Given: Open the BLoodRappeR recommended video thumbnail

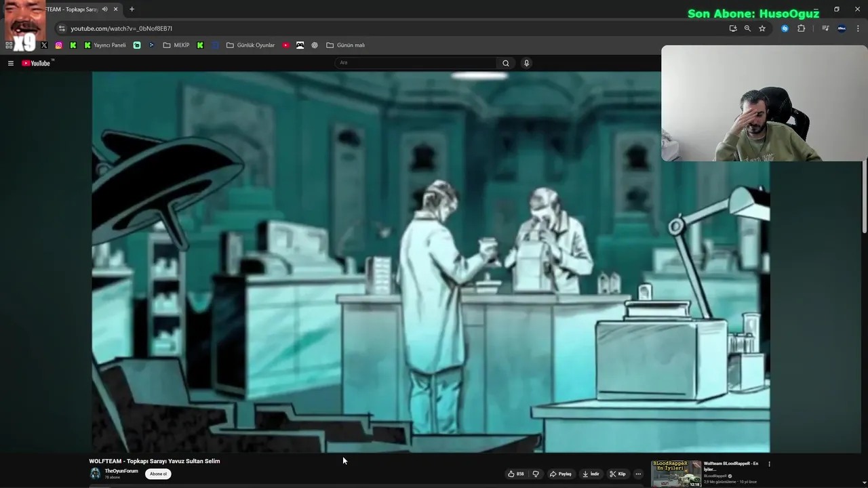Looking at the screenshot, I should coord(676,474).
